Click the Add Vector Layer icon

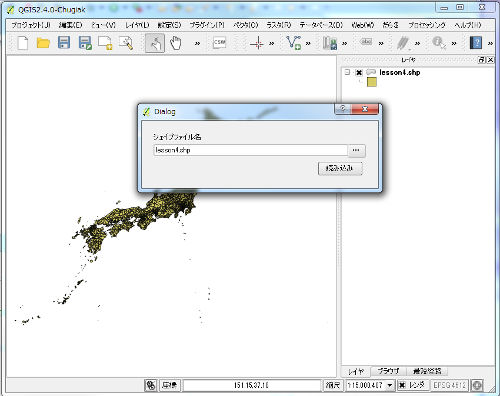click(x=294, y=43)
